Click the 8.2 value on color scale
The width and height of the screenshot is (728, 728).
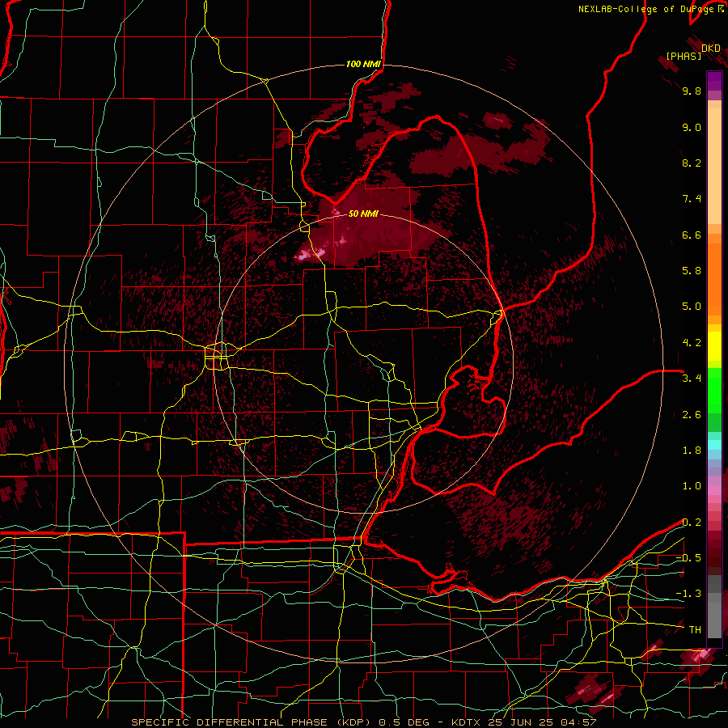pyautogui.click(x=692, y=163)
